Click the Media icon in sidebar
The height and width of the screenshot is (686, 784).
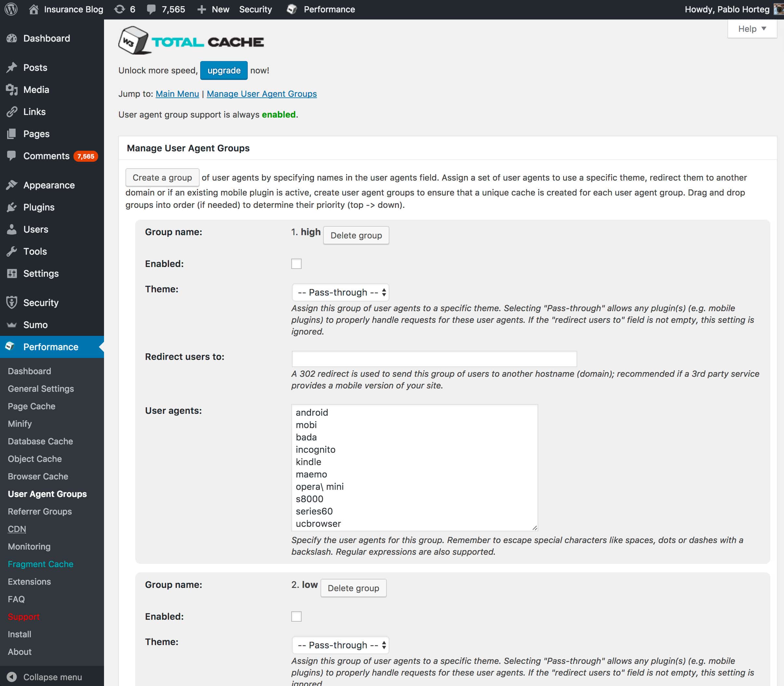[12, 90]
